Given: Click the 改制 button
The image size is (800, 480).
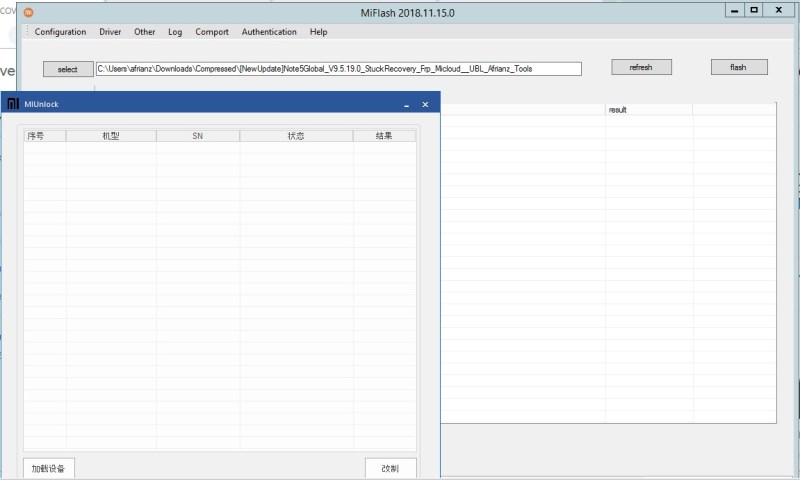Looking at the screenshot, I should (x=391, y=468).
